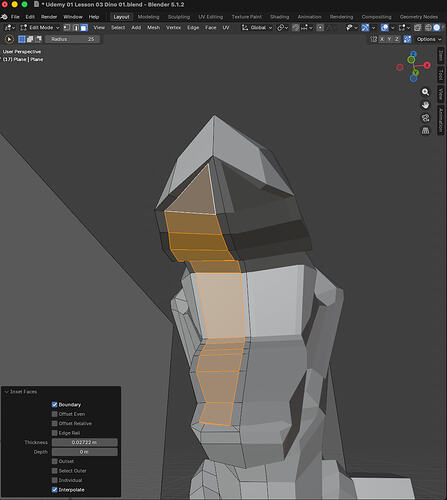This screenshot has height=500, width=447.
Task: Enable the Edge Rail checkbox
Action: tap(55, 433)
